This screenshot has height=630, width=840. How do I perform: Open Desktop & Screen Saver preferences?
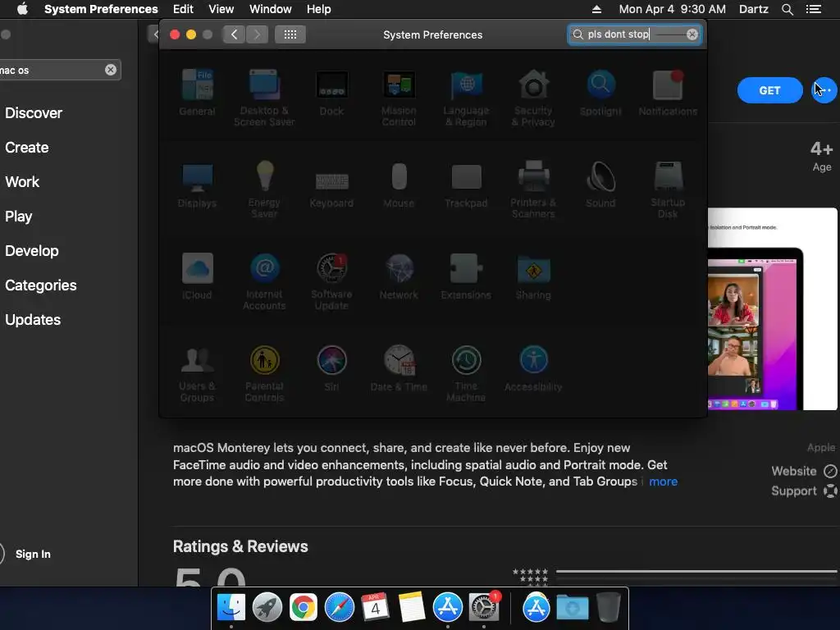pos(264,98)
